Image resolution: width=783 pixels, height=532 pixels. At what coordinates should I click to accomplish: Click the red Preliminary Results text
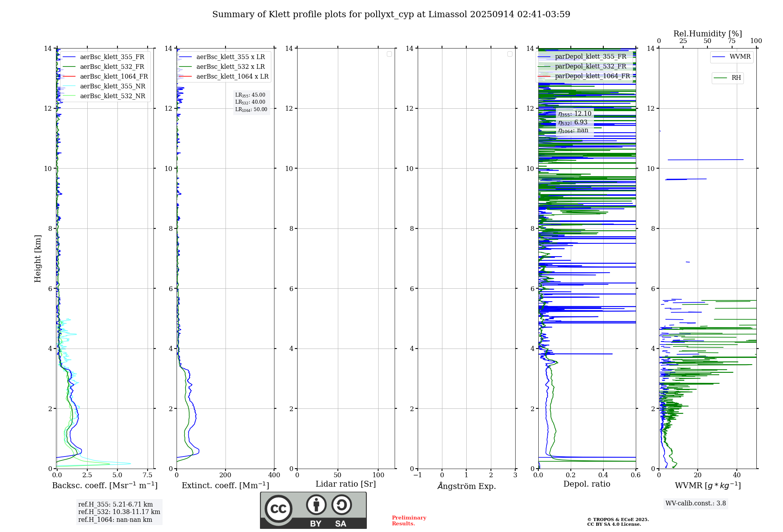coord(409,521)
